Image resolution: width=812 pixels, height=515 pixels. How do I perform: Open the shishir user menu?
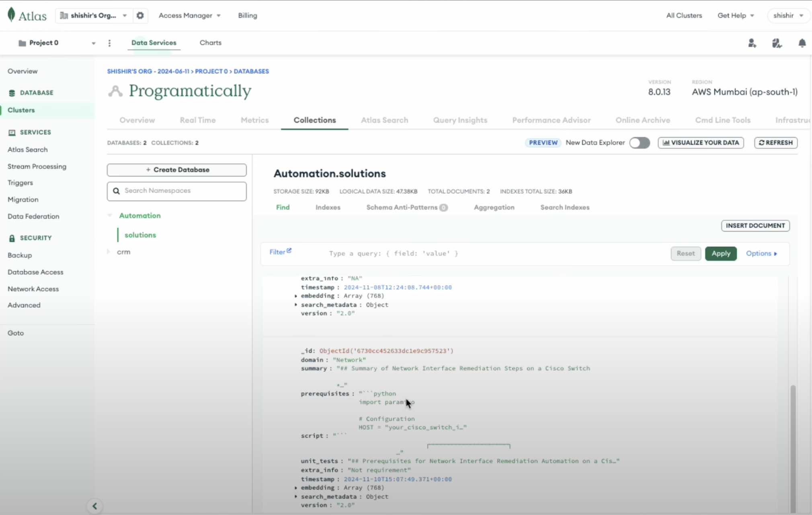[788, 15]
